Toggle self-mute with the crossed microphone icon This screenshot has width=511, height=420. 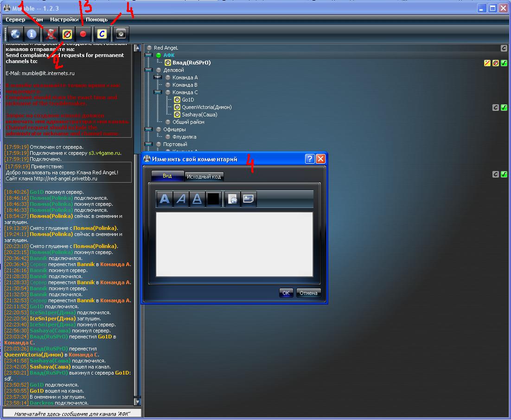tap(51, 34)
